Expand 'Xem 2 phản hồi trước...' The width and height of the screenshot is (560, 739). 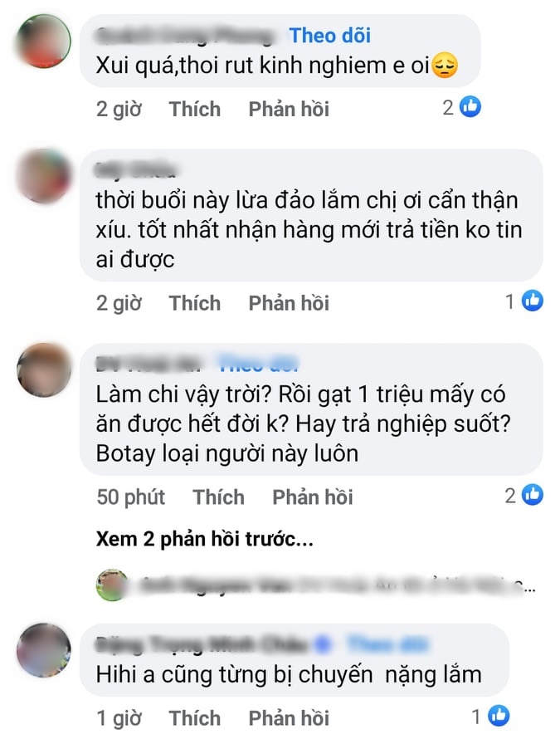(205, 539)
